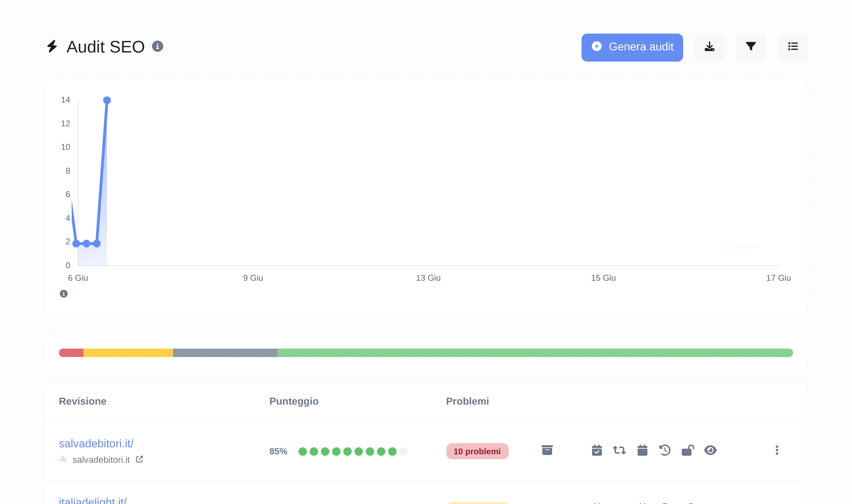Viewport: 852px width, 504px height.
Task: Open the history clock icon for salvadebitori.it
Action: tap(665, 450)
